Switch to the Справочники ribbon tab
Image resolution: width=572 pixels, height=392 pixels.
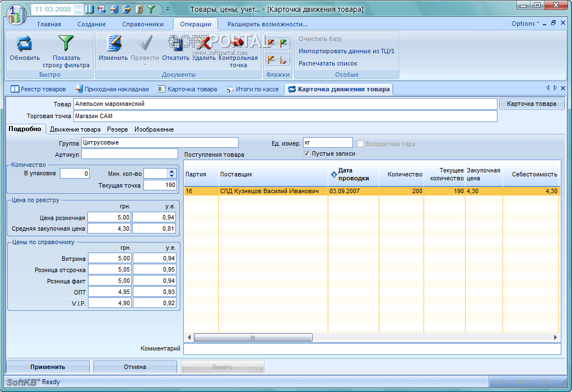pyautogui.click(x=143, y=24)
